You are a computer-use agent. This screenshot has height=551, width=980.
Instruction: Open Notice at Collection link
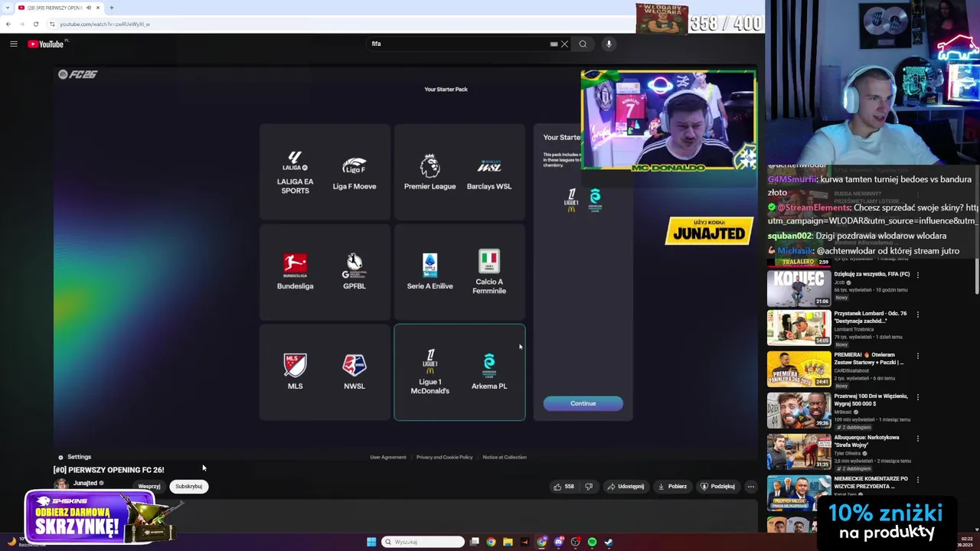coord(505,457)
